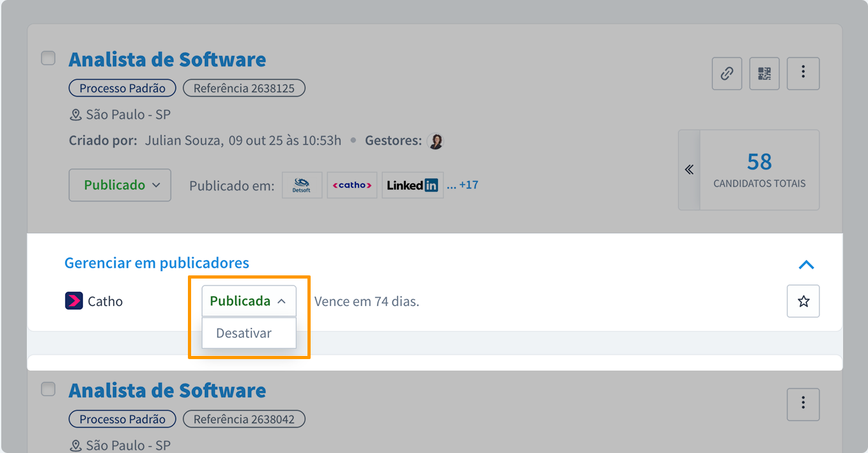Open the QR code icon button
Viewport: 868px width, 453px height.
pyautogui.click(x=764, y=73)
